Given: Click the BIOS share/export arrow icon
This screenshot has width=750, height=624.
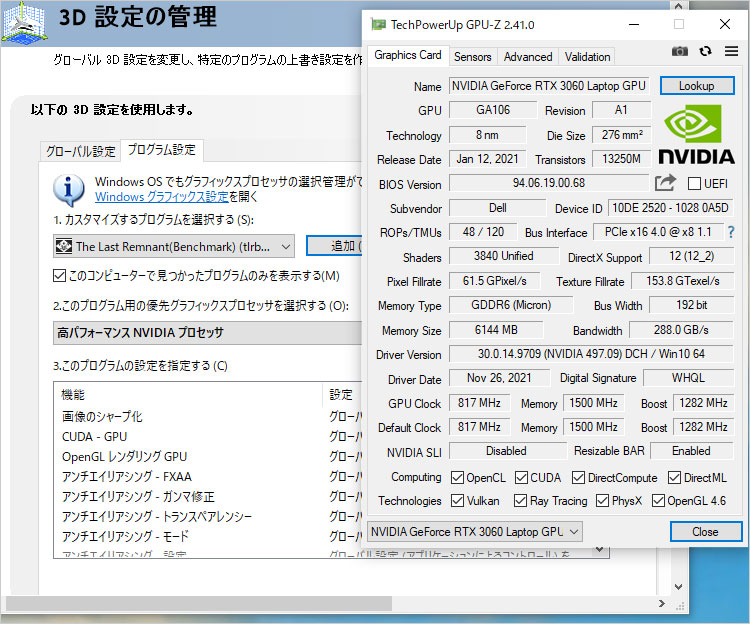Looking at the screenshot, I should pyautogui.click(x=665, y=183).
